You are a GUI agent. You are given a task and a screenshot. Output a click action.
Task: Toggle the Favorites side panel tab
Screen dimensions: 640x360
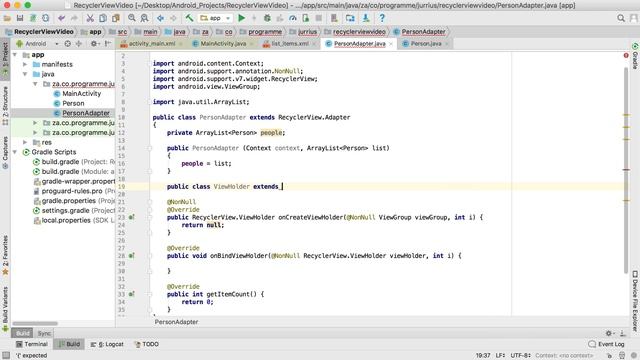tap(5, 254)
